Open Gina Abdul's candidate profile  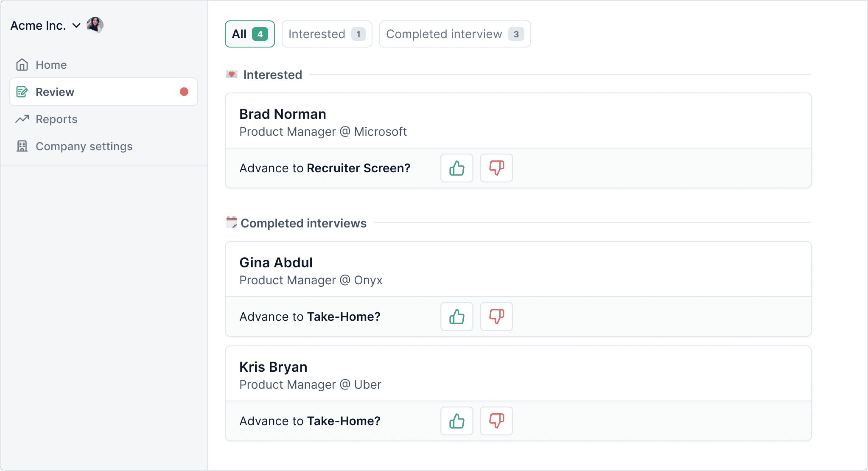coord(276,263)
